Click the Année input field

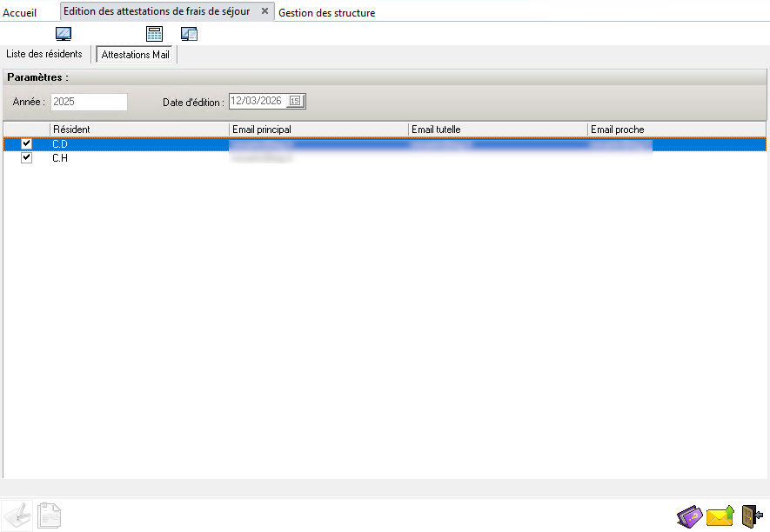coord(88,102)
